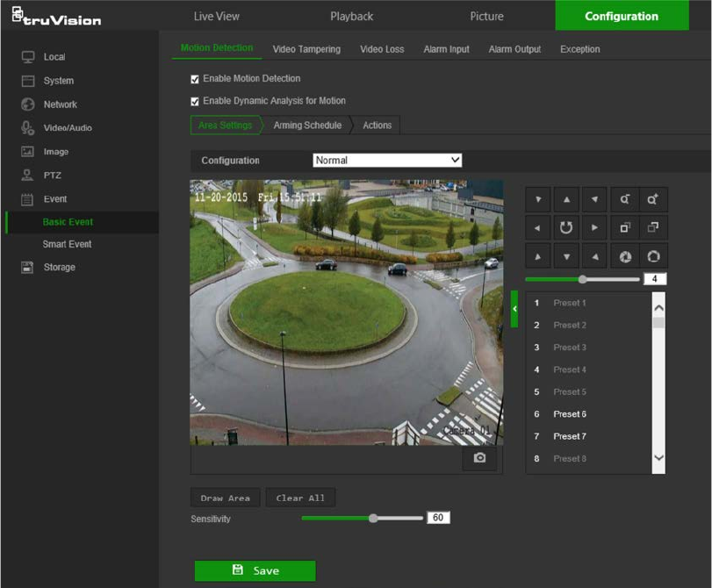The height and width of the screenshot is (588, 712).
Task: Uncheck Enable Motion Detection
Action: (195, 79)
